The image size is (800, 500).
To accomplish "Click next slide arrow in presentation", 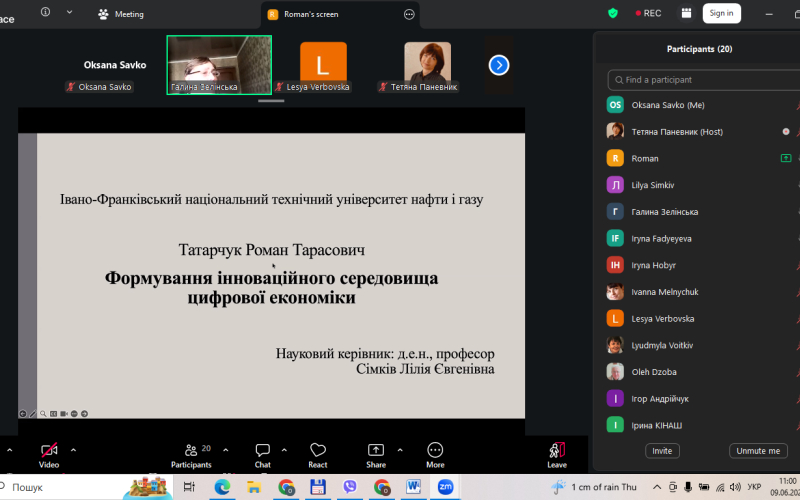I will 84,414.
